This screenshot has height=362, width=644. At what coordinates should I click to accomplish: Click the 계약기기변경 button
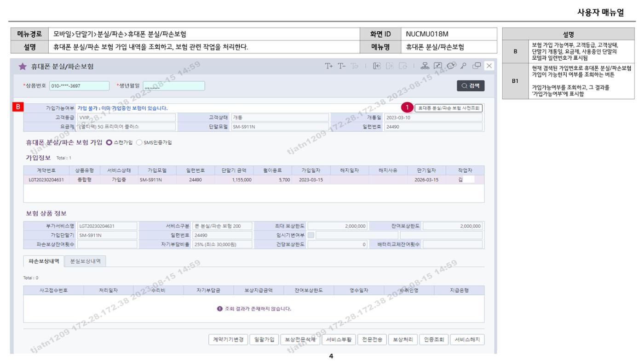(x=228, y=339)
